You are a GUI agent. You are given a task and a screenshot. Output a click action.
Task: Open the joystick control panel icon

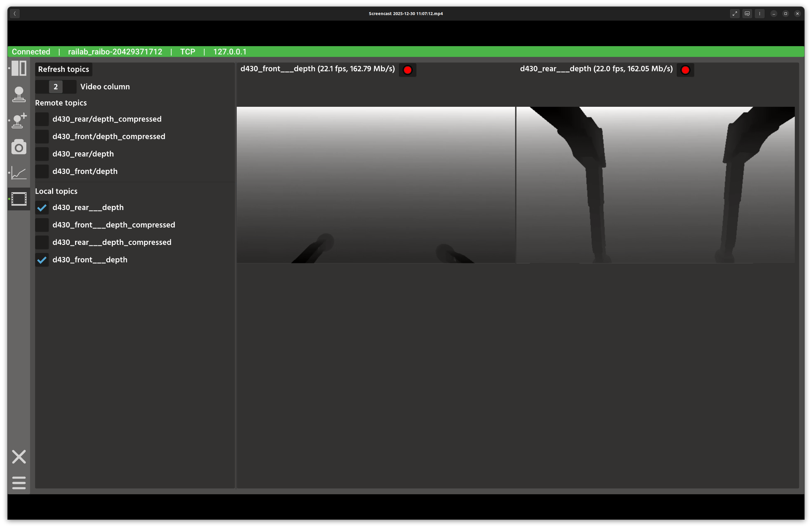coord(19,94)
